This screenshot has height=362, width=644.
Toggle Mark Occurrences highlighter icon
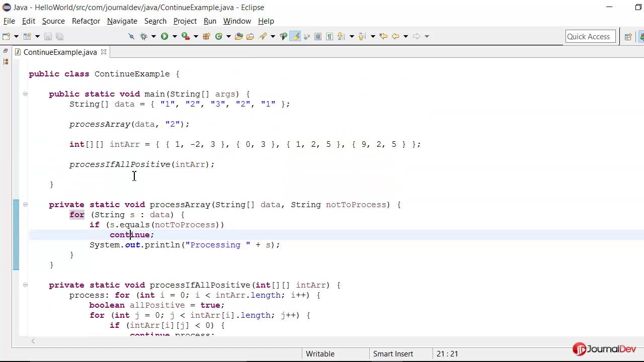[x=295, y=36]
